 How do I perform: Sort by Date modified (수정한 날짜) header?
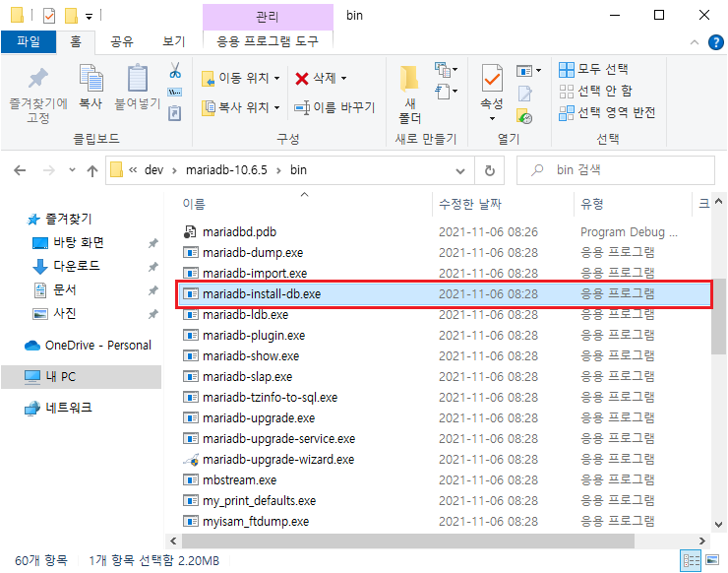(x=470, y=204)
